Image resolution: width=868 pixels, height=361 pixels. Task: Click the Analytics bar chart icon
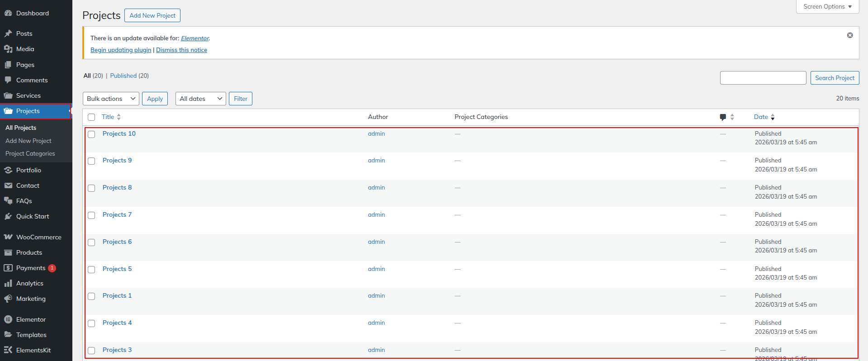[x=8, y=283]
